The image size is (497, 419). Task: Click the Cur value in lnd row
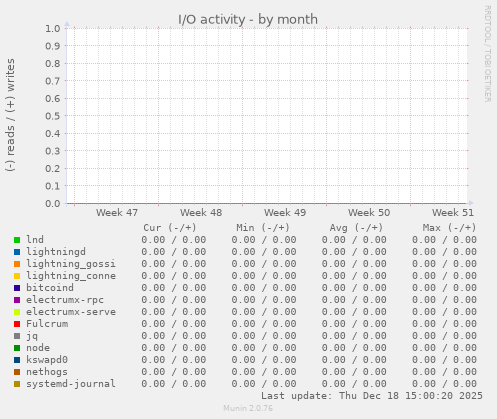pyautogui.click(x=174, y=240)
